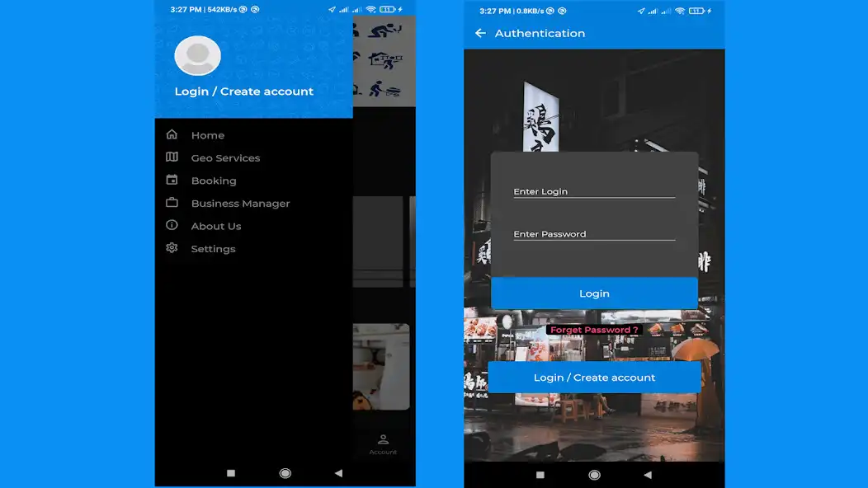Tap the Account tab in bottom bar
Screen dimensions: 868x488
(x=383, y=443)
